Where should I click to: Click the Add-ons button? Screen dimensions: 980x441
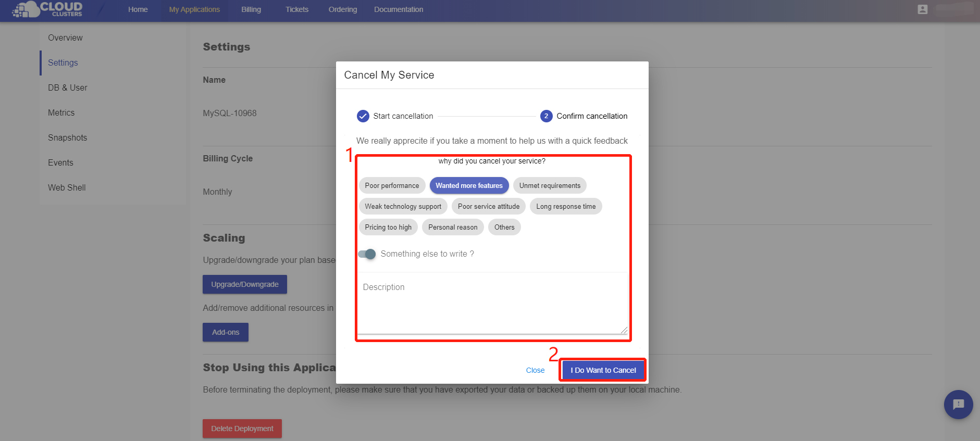point(226,332)
